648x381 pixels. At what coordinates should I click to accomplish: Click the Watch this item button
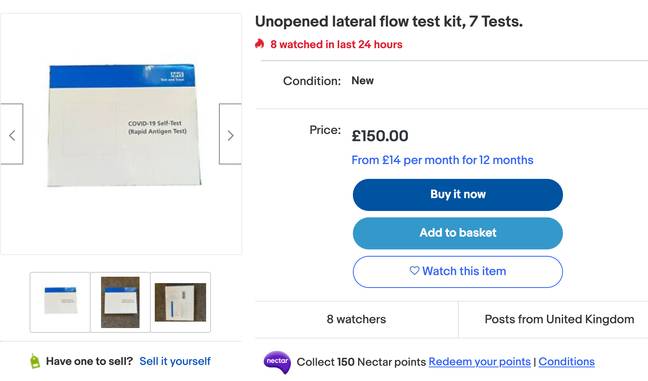coord(457,271)
